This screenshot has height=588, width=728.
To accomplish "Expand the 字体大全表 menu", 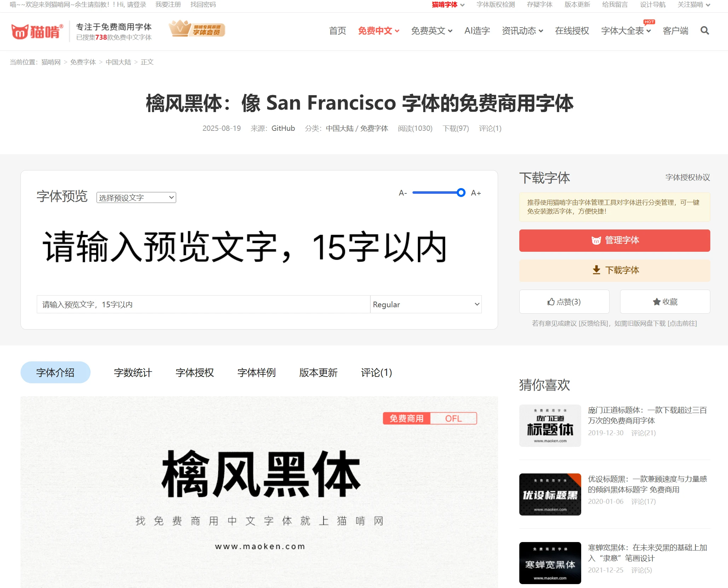I will [x=625, y=31].
